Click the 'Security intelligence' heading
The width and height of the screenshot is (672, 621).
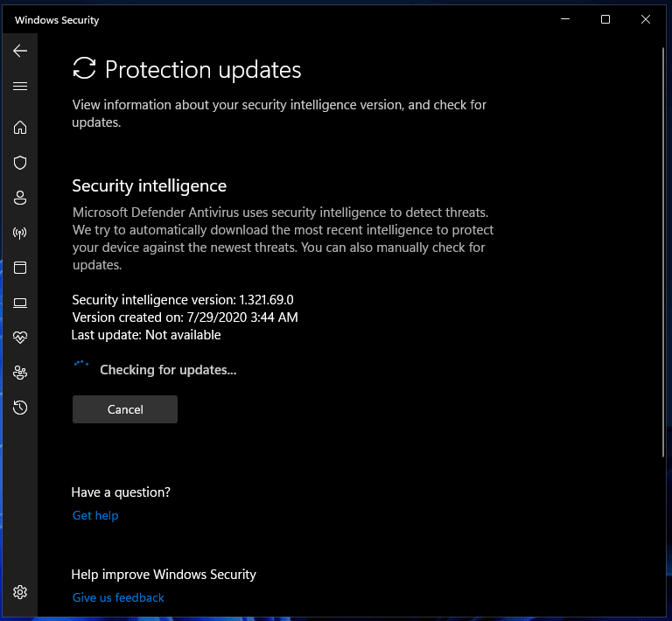coord(149,186)
